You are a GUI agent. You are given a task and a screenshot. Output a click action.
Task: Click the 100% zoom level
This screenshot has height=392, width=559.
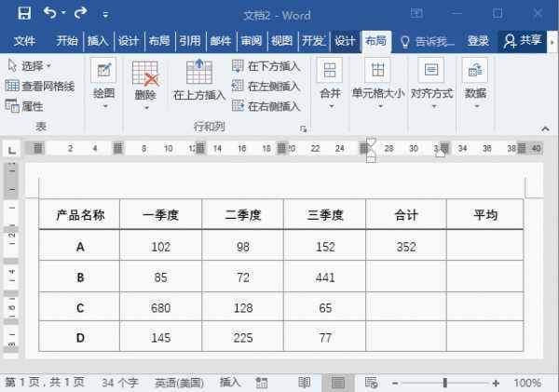(x=527, y=383)
